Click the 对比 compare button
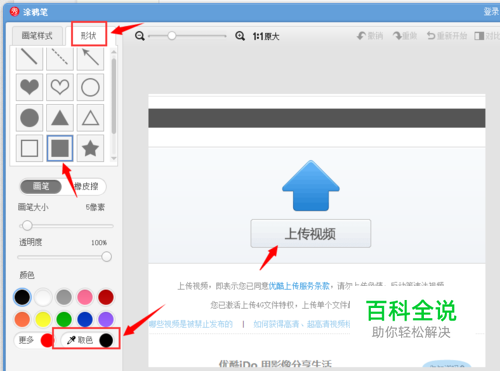This screenshot has height=371, width=500. [x=487, y=36]
